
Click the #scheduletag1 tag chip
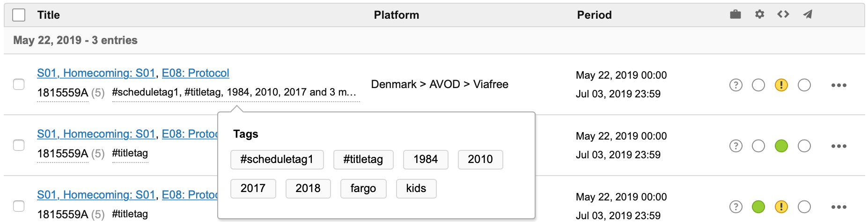click(x=277, y=160)
